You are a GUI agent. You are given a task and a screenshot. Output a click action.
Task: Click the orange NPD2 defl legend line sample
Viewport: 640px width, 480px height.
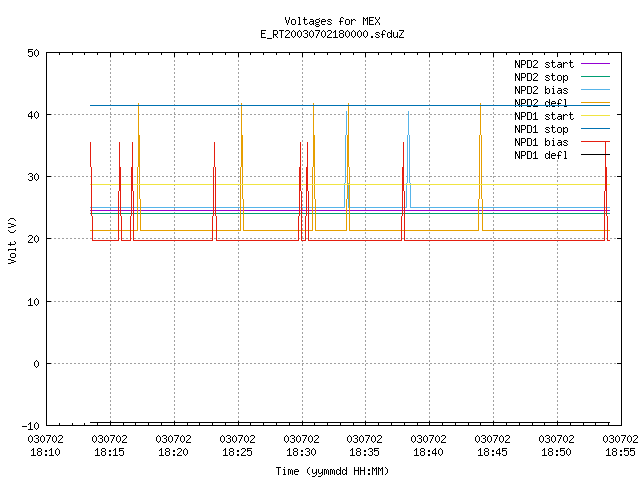[595, 103]
